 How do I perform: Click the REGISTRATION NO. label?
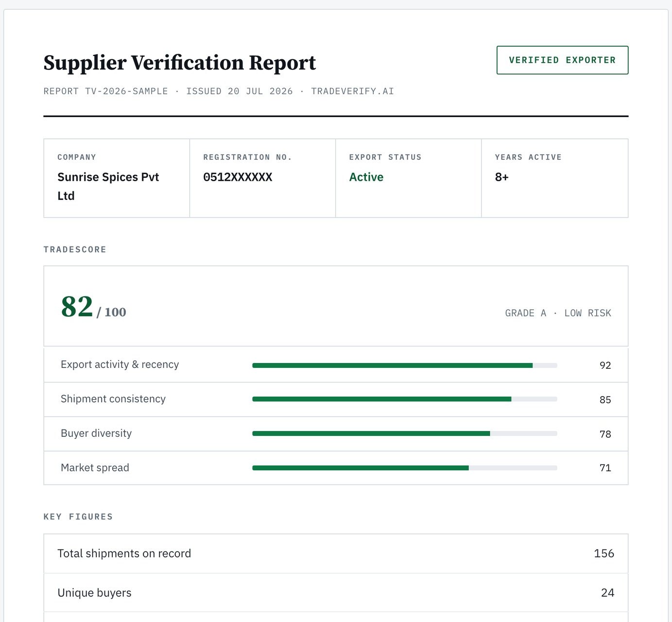click(247, 157)
